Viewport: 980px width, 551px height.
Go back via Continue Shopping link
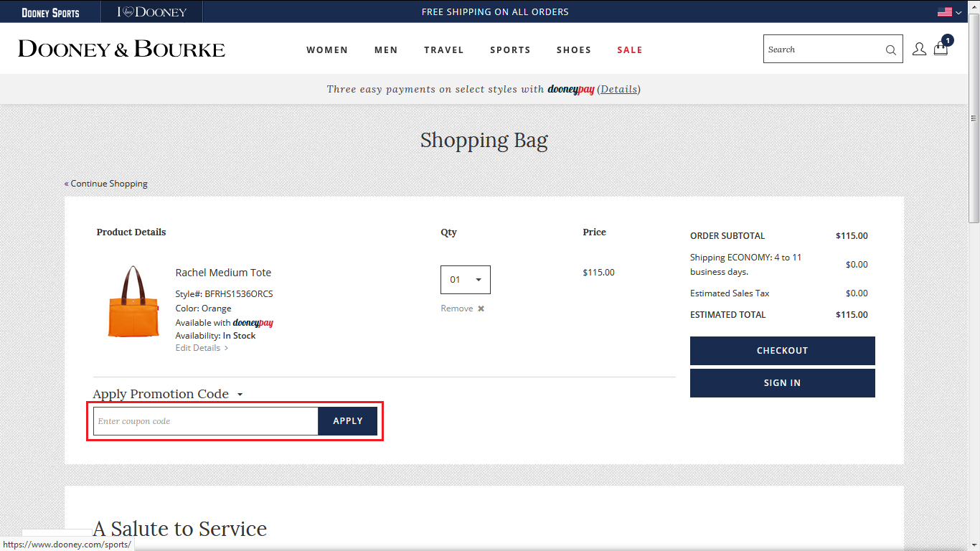click(x=106, y=184)
